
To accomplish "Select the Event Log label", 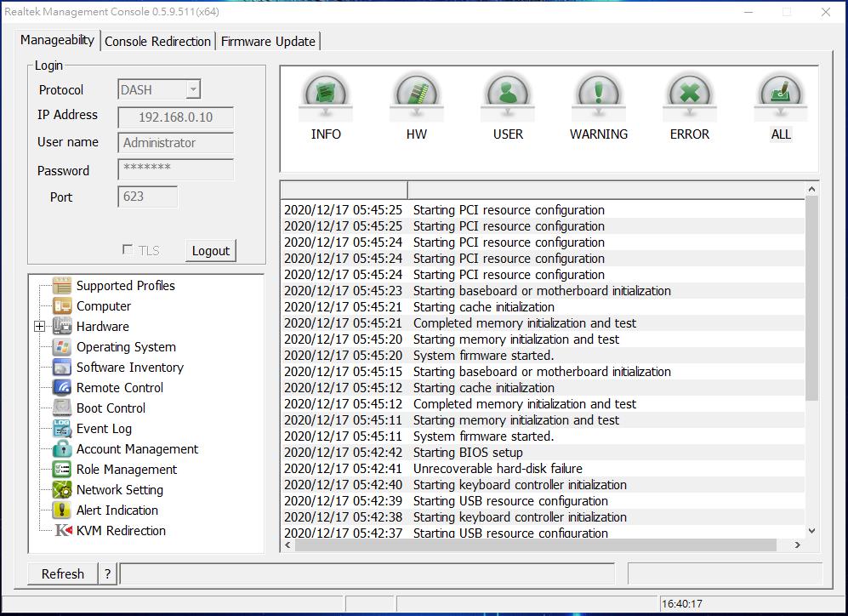I will [x=104, y=428].
